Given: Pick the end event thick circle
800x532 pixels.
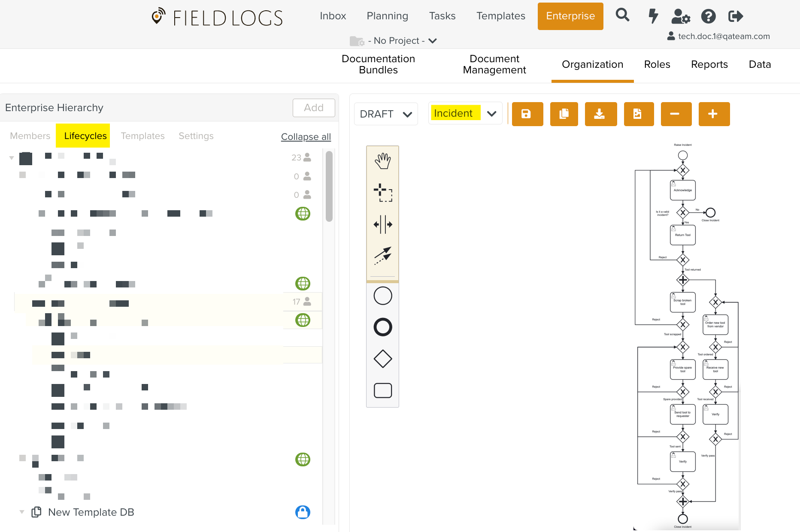Looking at the screenshot, I should click(382, 327).
